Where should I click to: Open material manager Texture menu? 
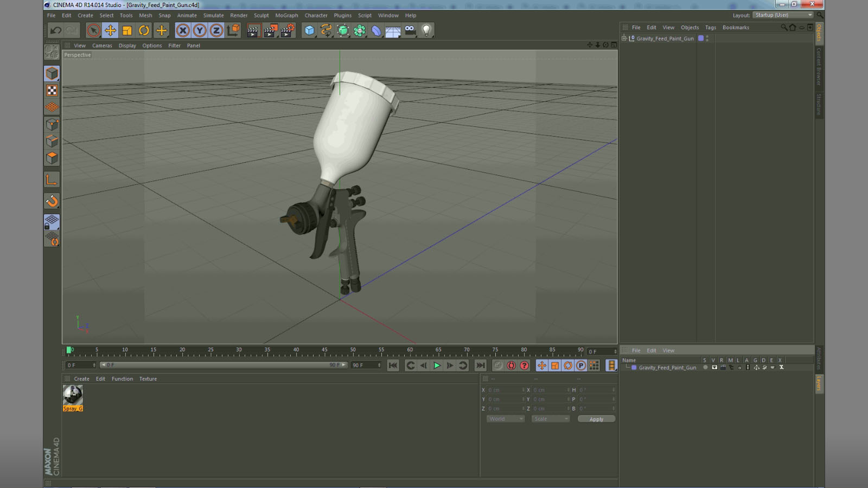pos(148,379)
